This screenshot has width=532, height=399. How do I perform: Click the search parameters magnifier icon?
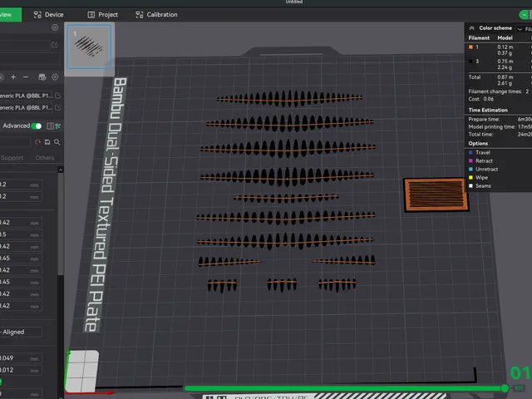click(x=57, y=142)
